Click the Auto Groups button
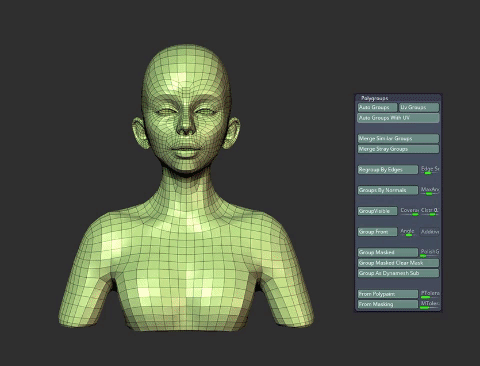 [377, 107]
